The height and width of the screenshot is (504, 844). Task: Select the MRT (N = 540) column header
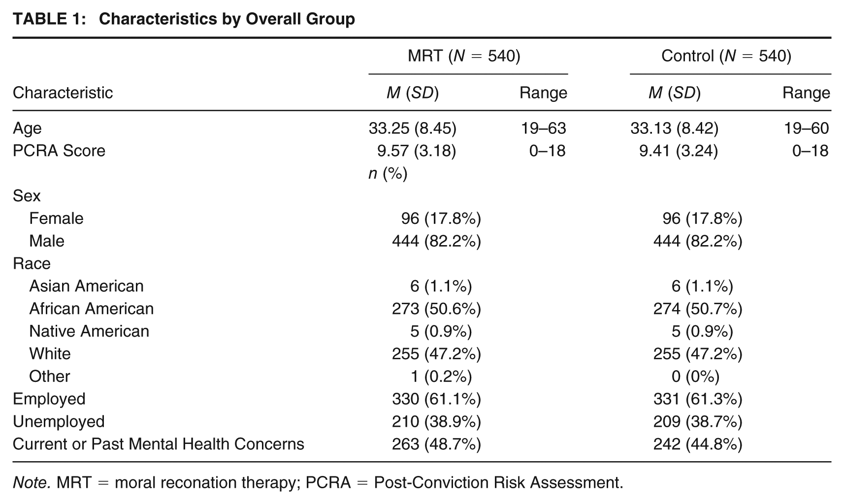click(464, 56)
